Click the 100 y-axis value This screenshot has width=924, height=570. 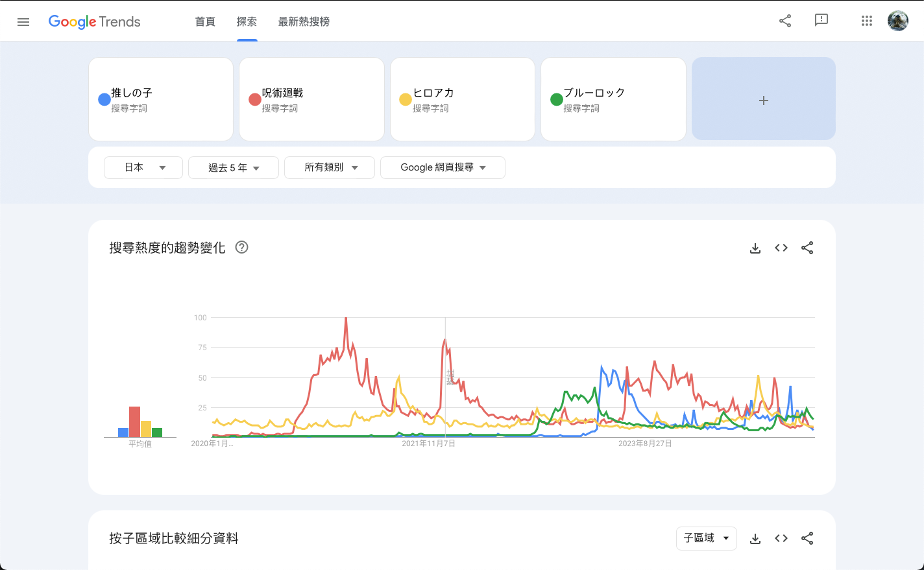[x=201, y=318]
